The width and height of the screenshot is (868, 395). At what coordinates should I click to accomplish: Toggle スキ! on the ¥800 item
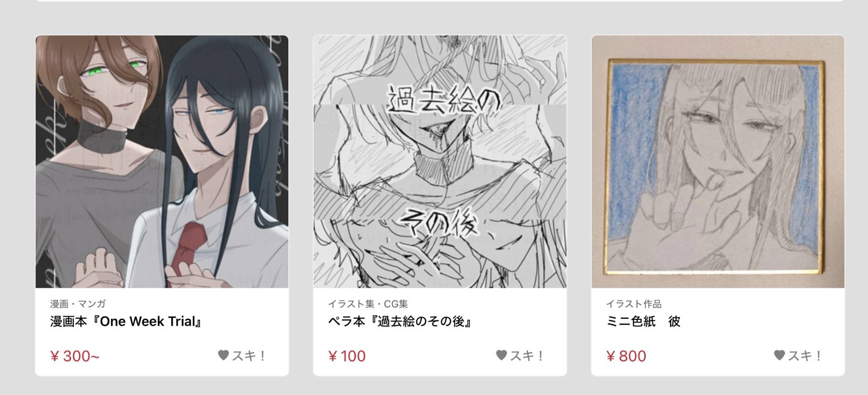click(798, 356)
